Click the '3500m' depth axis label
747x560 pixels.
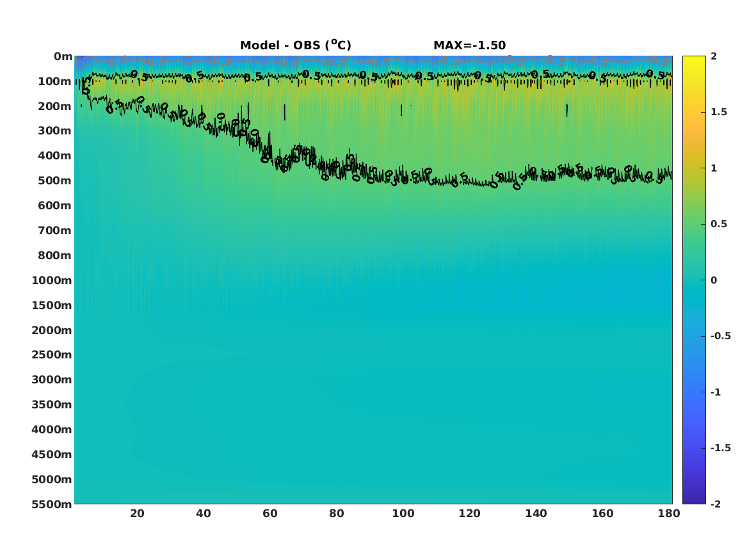point(52,404)
